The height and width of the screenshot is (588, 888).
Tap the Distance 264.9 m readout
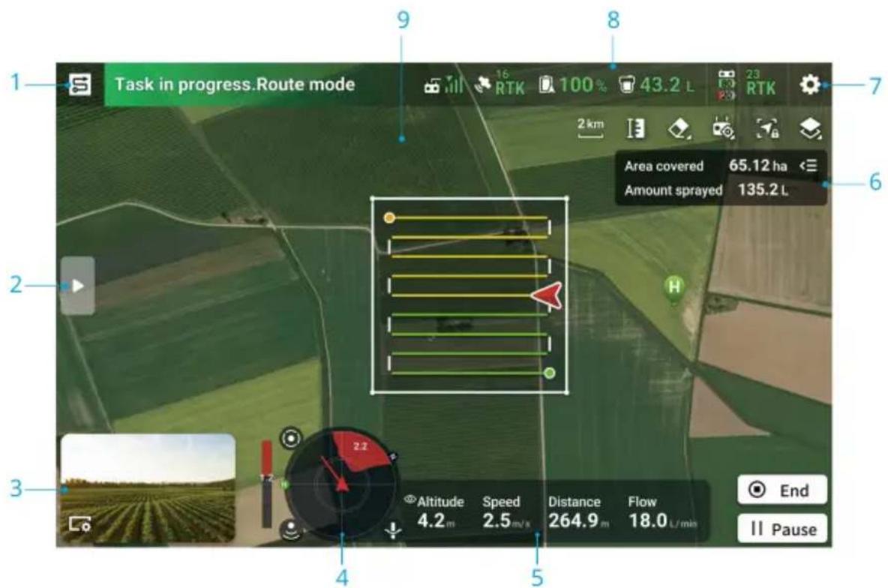pos(577,513)
